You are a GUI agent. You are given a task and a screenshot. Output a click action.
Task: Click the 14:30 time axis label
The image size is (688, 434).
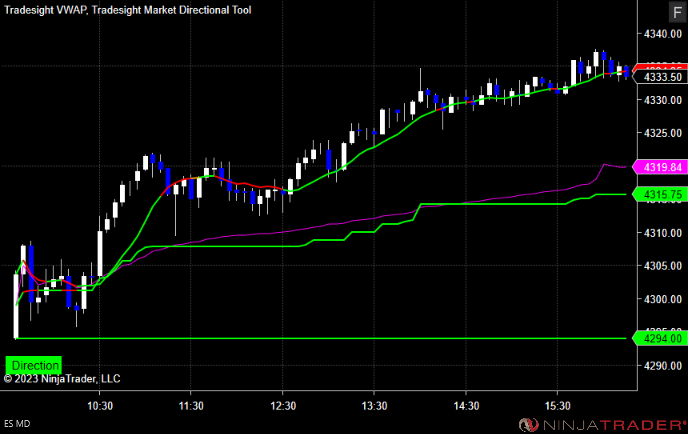466,406
